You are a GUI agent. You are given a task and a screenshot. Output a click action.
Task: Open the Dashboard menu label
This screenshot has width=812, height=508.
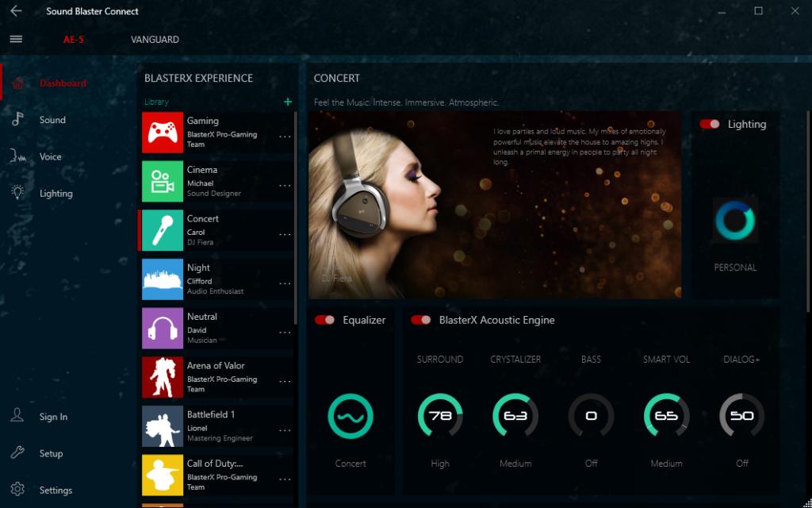63,83
